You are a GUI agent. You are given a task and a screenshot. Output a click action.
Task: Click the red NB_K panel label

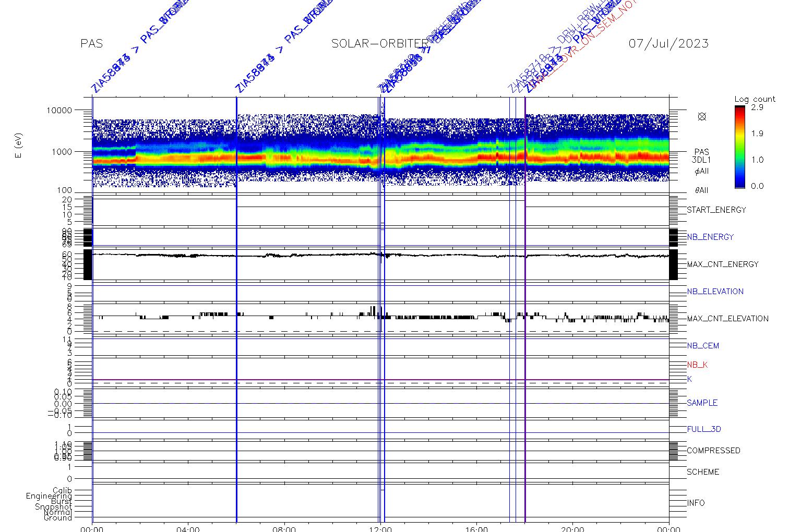click(x=697, y=365)
